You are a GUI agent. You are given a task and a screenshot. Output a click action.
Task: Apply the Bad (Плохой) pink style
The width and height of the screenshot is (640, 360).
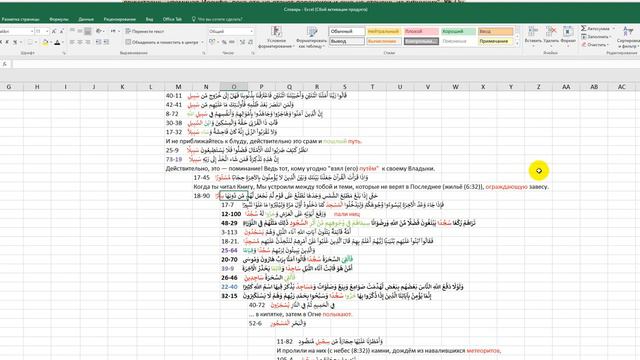click(421, 31)
